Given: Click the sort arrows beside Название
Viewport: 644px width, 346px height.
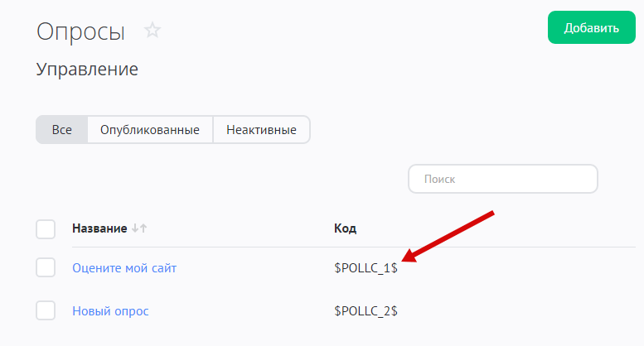Looking at the screenshot, I should (x=139, y=228).
